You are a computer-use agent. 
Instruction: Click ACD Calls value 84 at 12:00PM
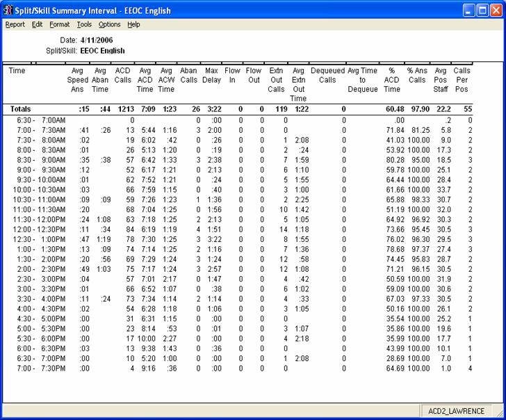click(130, 229)
